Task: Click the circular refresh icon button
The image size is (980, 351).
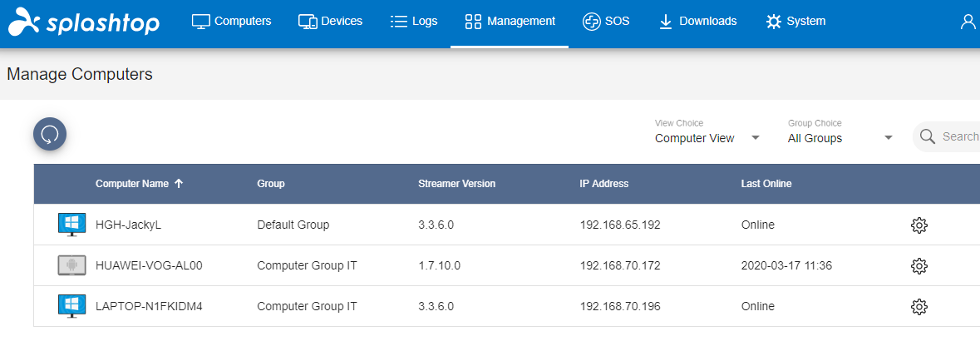Action: tap(50, 134)
